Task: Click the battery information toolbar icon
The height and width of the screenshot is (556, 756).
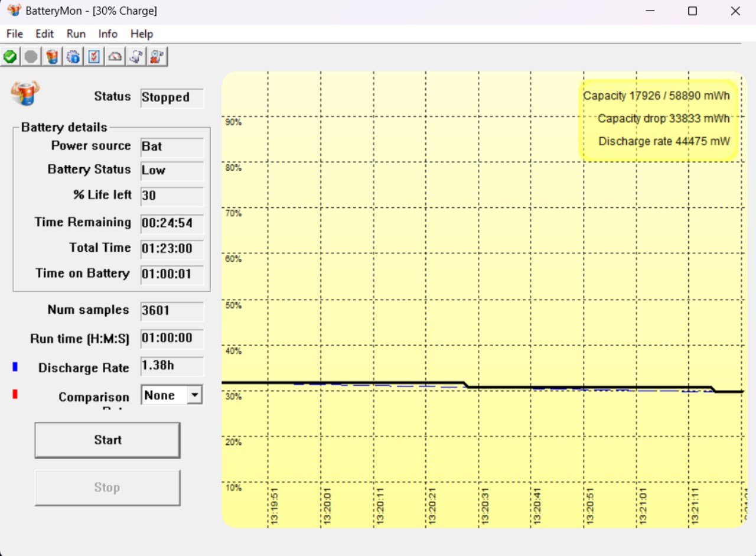Action: pos(53,57)
